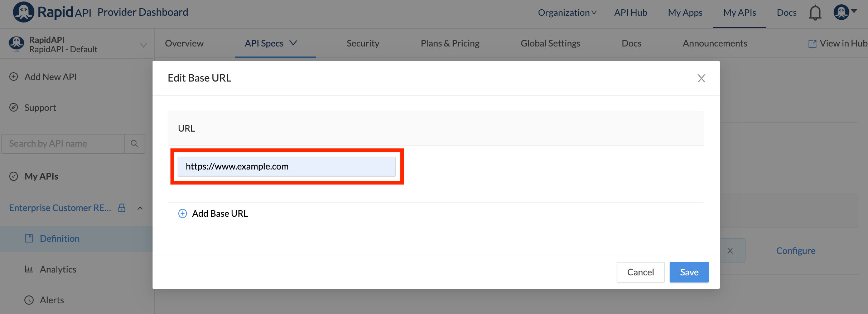Viewport: 868px width, 314px height.
Task: Switch to the Overview tab
Action: [x=184, y=43]
